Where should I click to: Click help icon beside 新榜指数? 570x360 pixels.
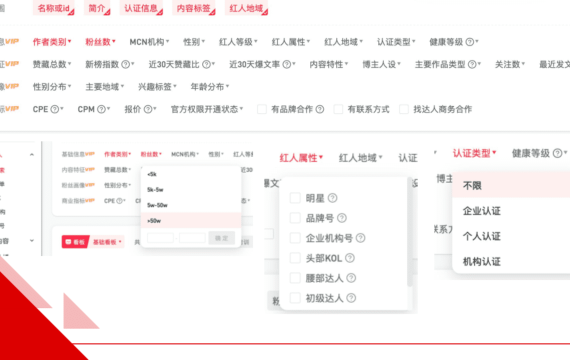(125, 65)
